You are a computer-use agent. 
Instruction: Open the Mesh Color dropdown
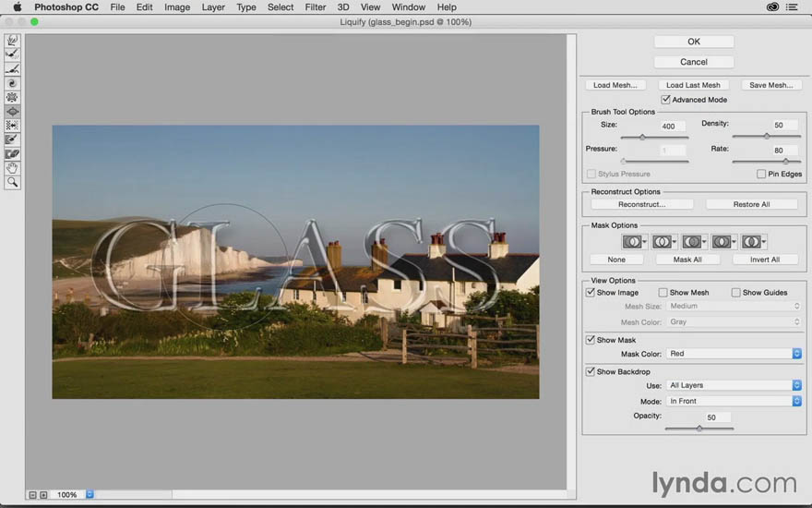pos(734,322)
